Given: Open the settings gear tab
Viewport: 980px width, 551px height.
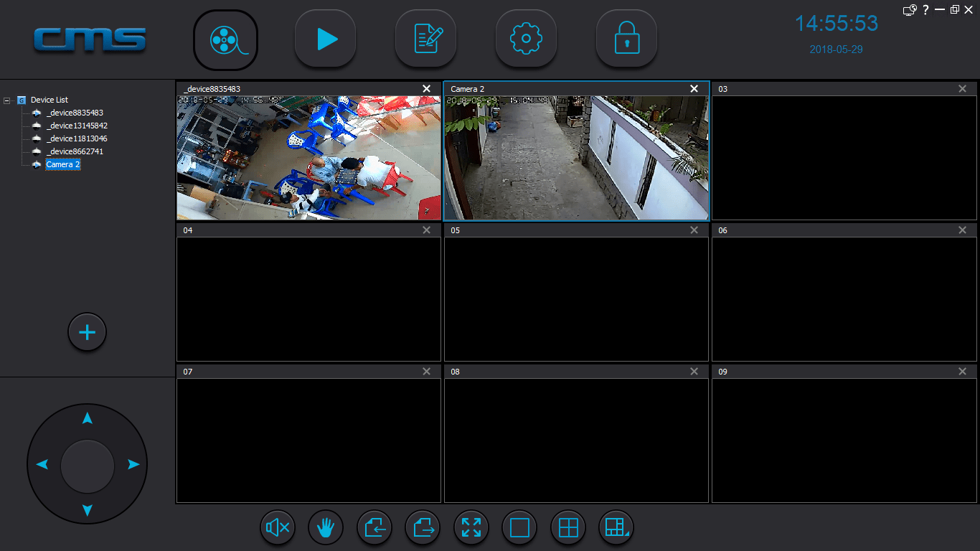Looking at the screenshot, I should tap(527, 39).
